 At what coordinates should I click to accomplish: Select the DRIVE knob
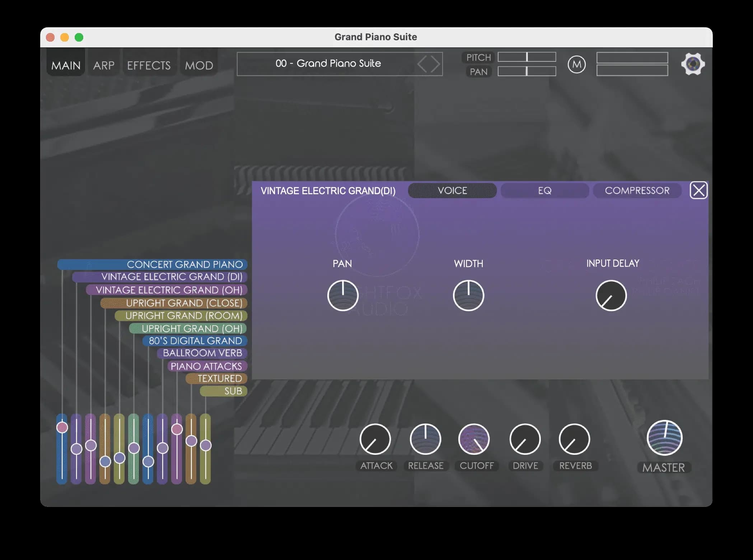[525, 439]
